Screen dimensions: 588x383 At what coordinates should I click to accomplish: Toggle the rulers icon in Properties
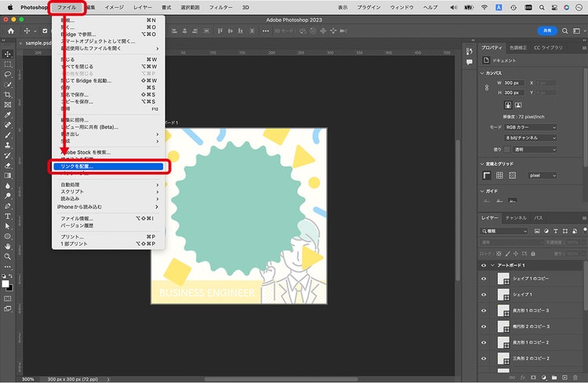click(x=487, y=175)
